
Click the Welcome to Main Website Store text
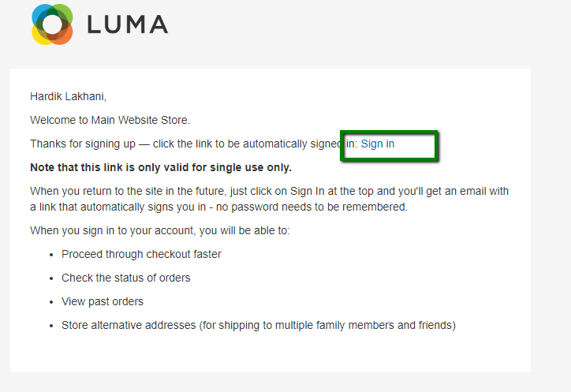(x=110, y=120)
